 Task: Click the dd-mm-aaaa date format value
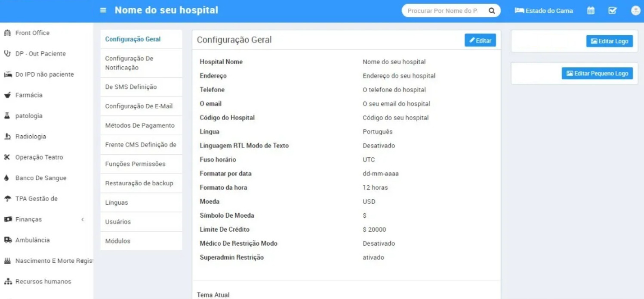tap(380, 174)
